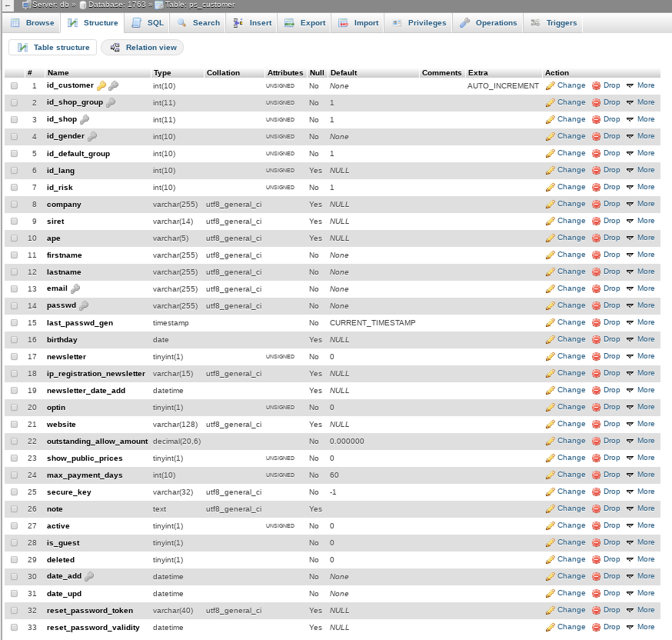
Task: Click the Triggers tab icon
Action: 535,23
